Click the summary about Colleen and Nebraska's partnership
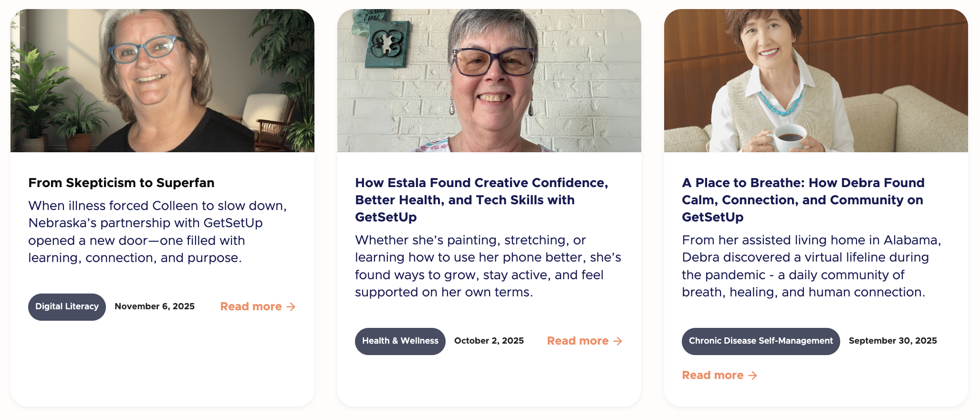This screenshot has width=980, height=420. 157,231
